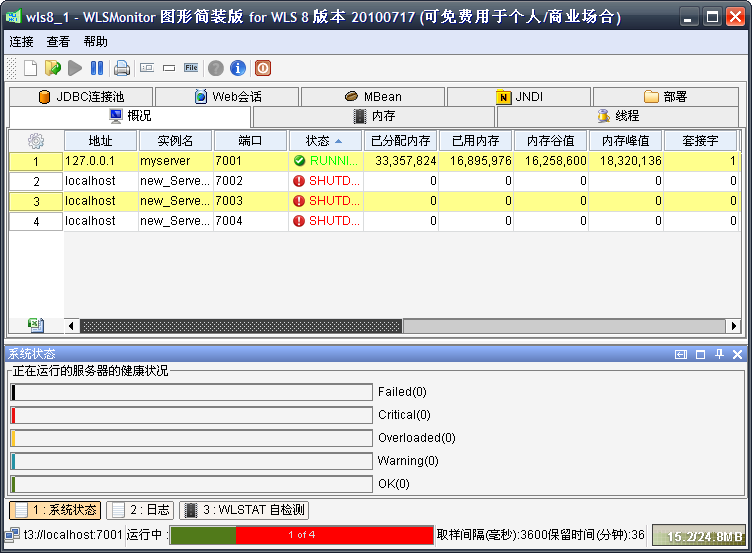
Task: Click SHUTD... status in port 7004 row
Action: click(x=326, y=221)
